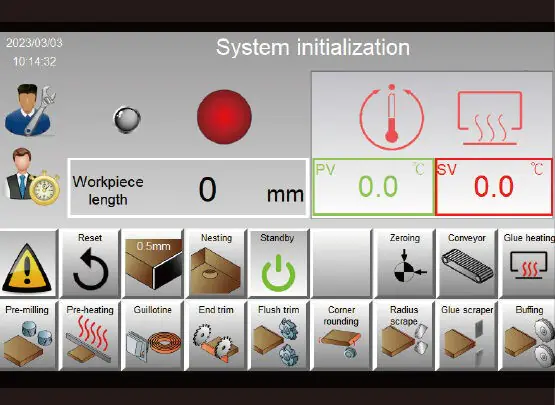Viewport: 555px width, 405px height.
Task: Enable the Buffing wheels
Action: (527, 335)
